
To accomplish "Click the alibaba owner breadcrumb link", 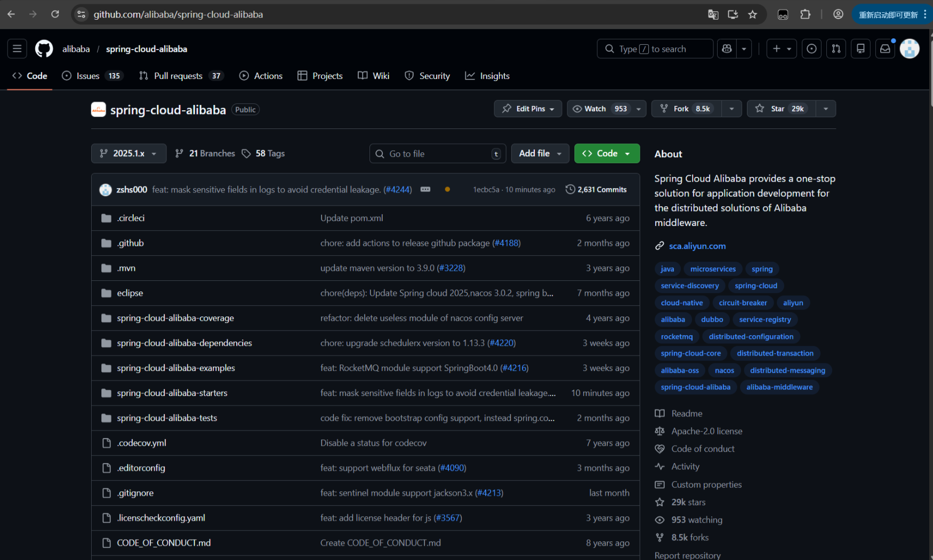I will click(x=76, y=49).
